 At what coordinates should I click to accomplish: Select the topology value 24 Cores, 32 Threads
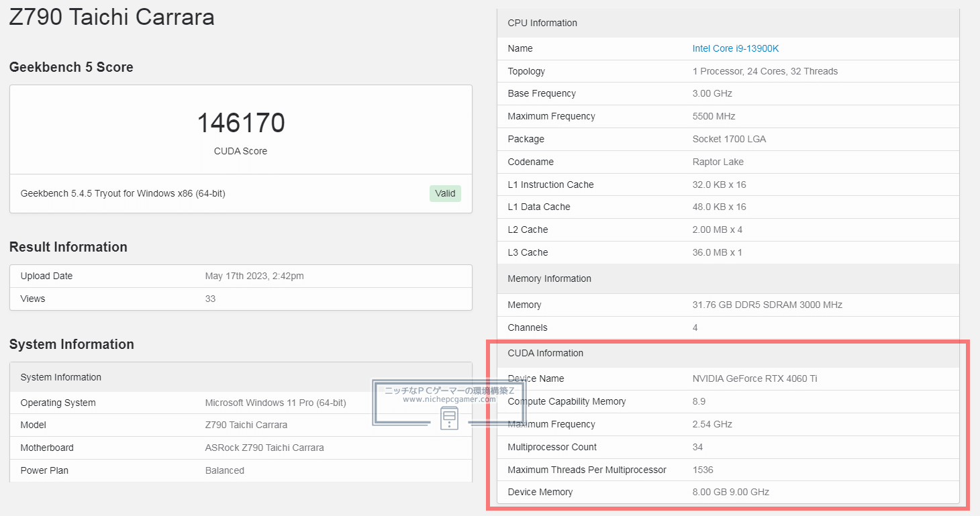pyautogui.click(x=765, y=71)
